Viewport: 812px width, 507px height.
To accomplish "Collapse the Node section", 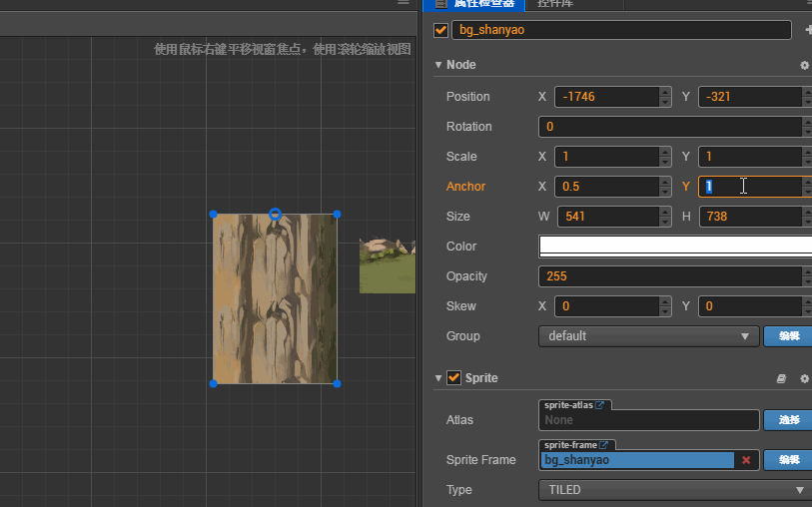I will point(438,65).
